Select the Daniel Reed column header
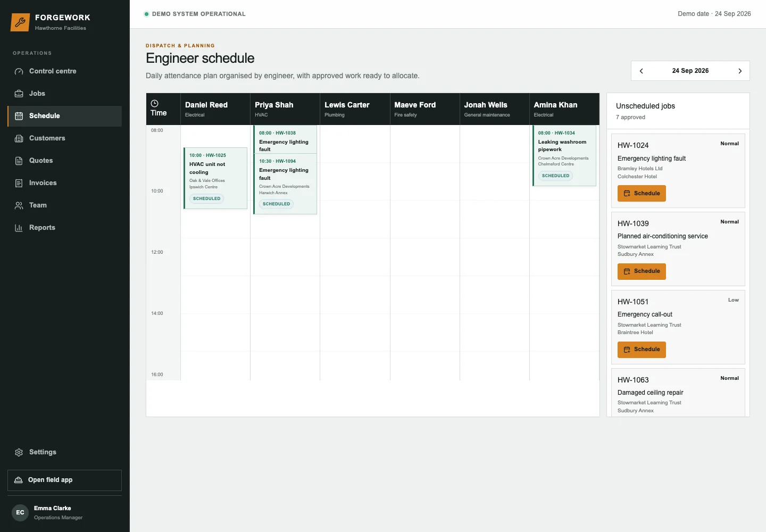Screen dimensions: 766x532 click(x=215, y=109)
